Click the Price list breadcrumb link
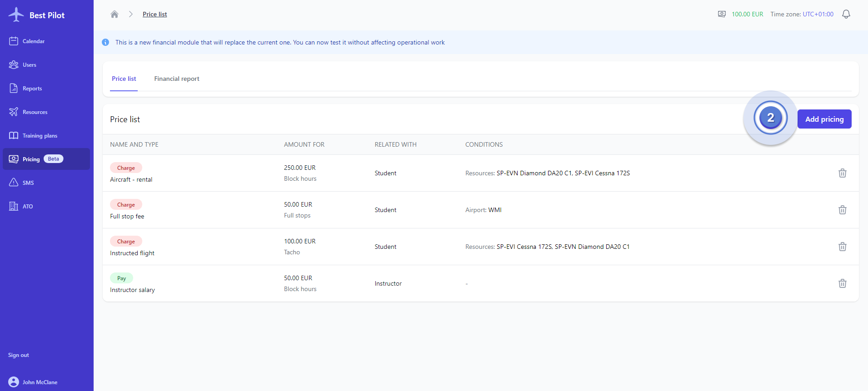This screenshot has height=391, width=868. pos(155,14)
